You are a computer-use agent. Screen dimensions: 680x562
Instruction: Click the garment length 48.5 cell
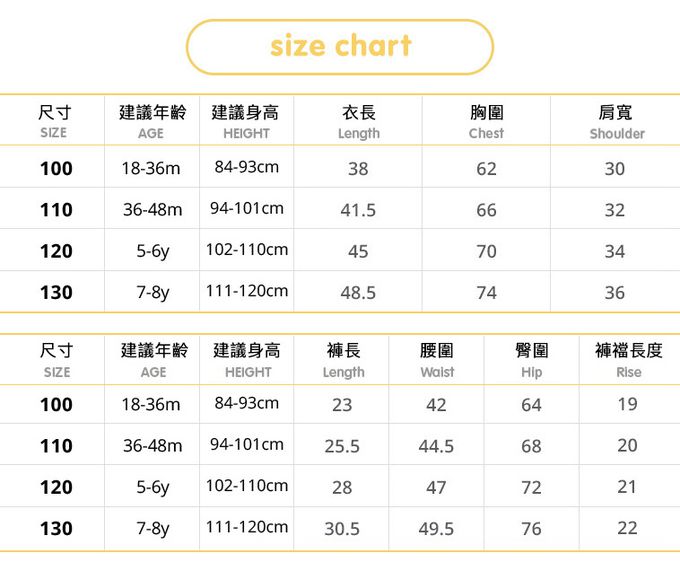pyautogui.click(x=358, y=293)
